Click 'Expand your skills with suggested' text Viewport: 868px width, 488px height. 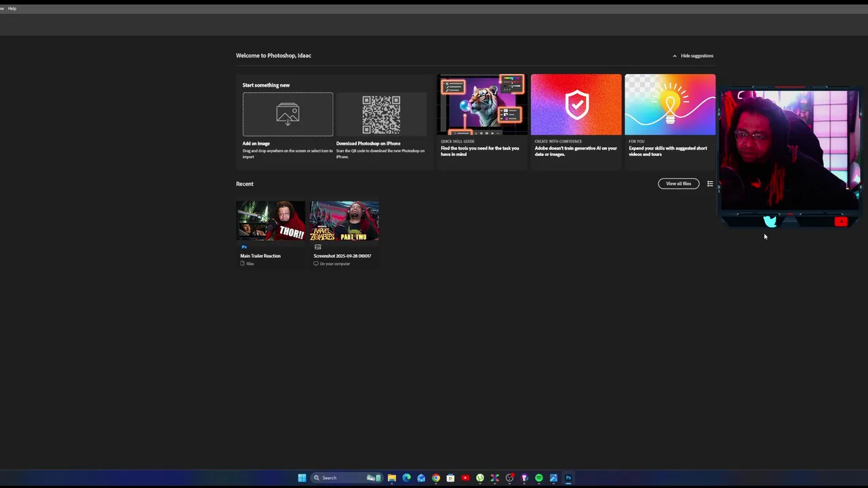click(x=668, y=151)
